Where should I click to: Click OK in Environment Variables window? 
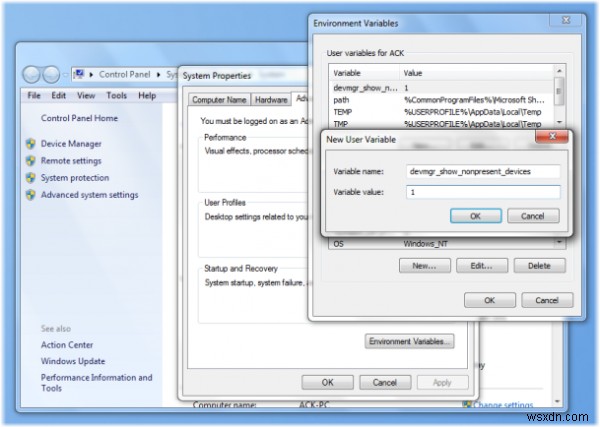(x=490, y=300)
